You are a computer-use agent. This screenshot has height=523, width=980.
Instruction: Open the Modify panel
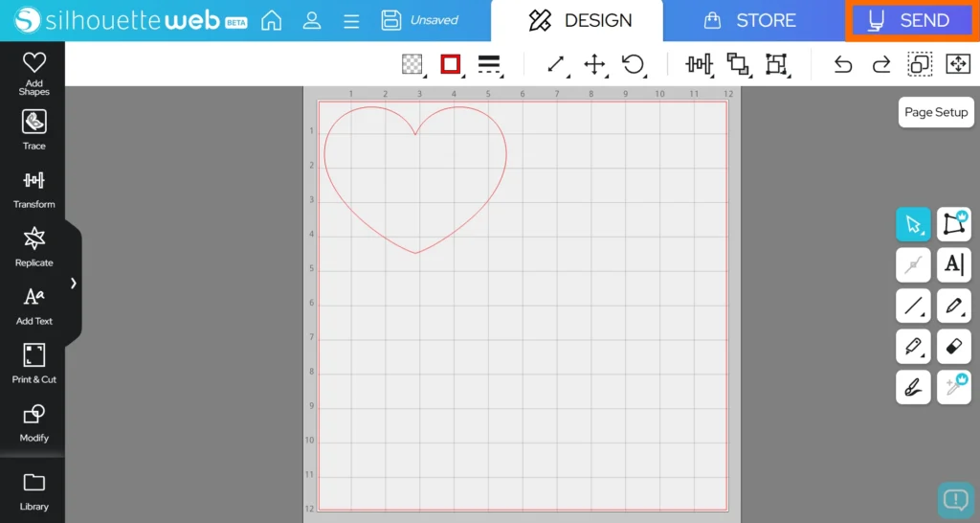click(34, 421)
